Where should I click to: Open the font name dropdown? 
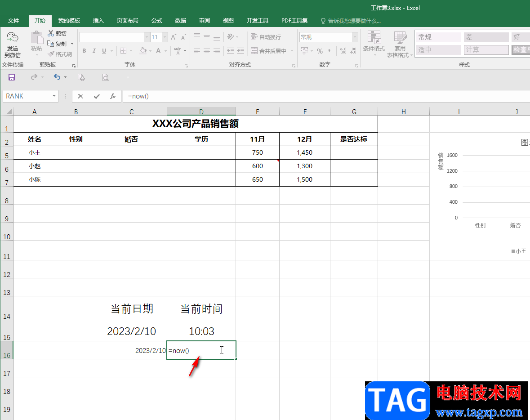[147, 37]
